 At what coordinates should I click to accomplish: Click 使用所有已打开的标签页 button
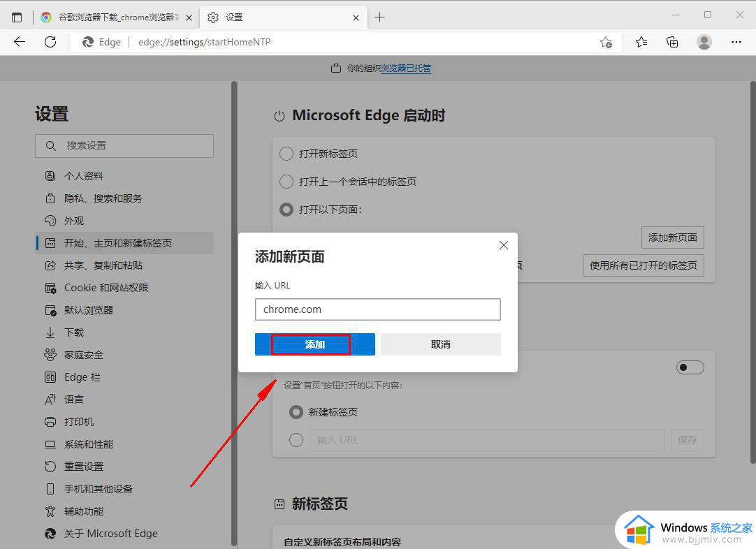coord(644,265)
